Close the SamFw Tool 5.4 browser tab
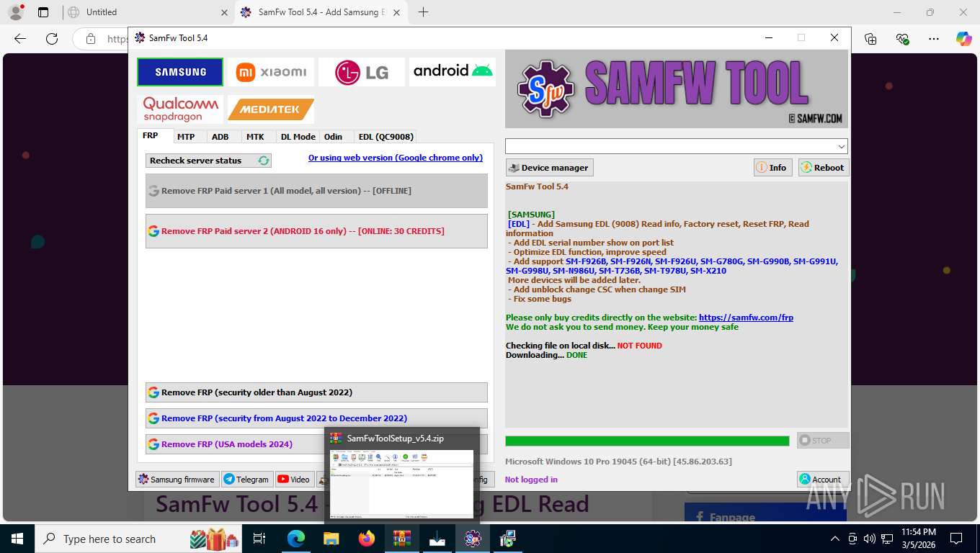Image resolution: width=980 pixels, height=553 pixels. 398,12
